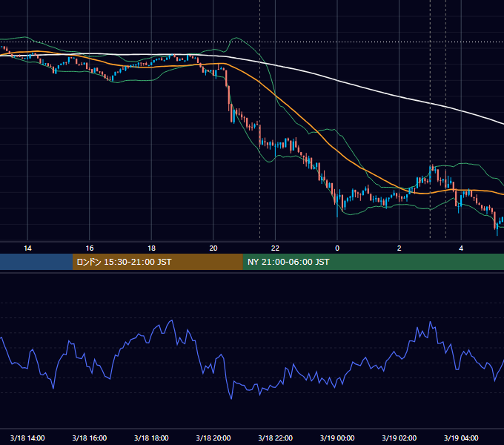
Task: Click the NY 21:00-06:00 JST session band
Action: pos(373,262)
